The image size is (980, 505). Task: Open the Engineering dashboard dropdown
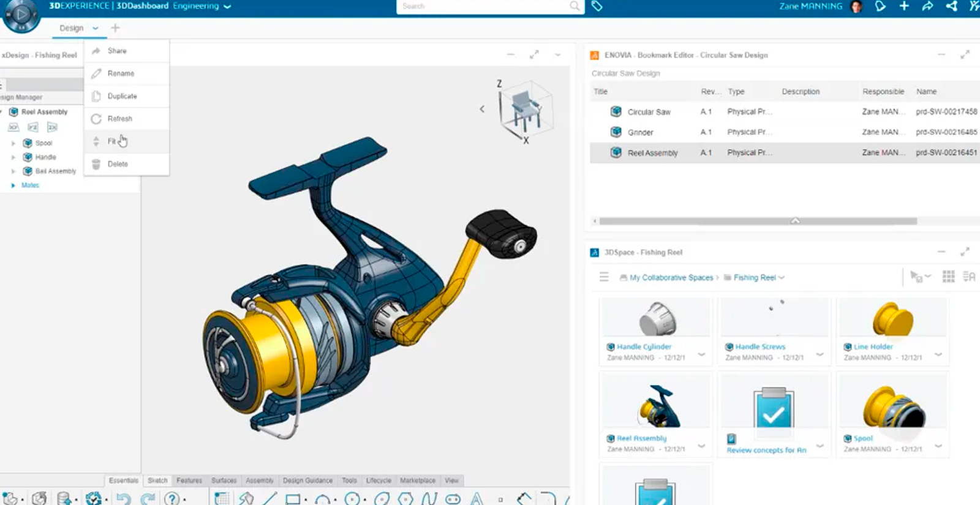coord(227,7)
